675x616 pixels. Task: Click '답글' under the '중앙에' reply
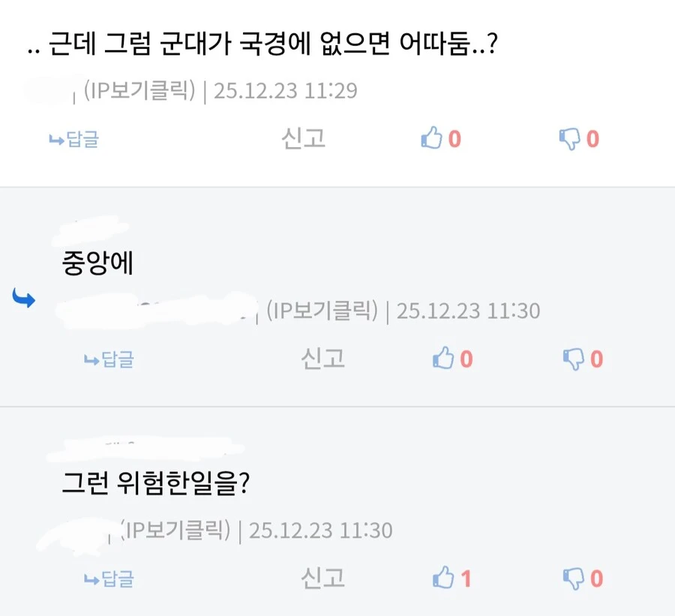[x=109, y=359]
